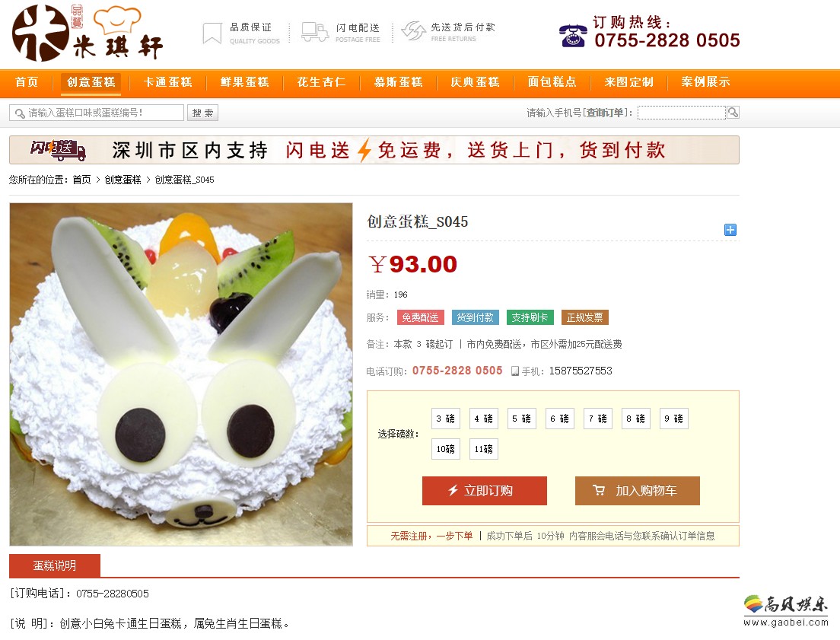Open the 慕斯蛋糕 menu item
Screen dimensions: 840x640
point(399,82)
